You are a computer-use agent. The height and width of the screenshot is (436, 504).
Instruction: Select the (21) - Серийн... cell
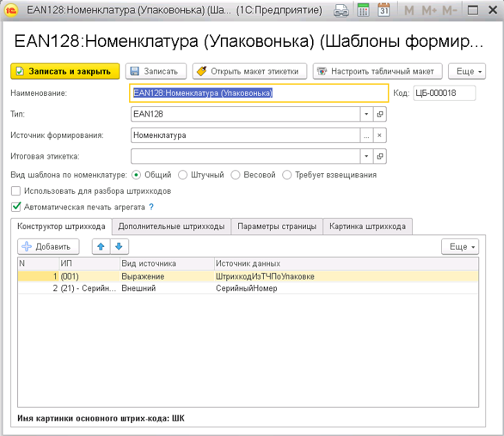click(89, 288)
